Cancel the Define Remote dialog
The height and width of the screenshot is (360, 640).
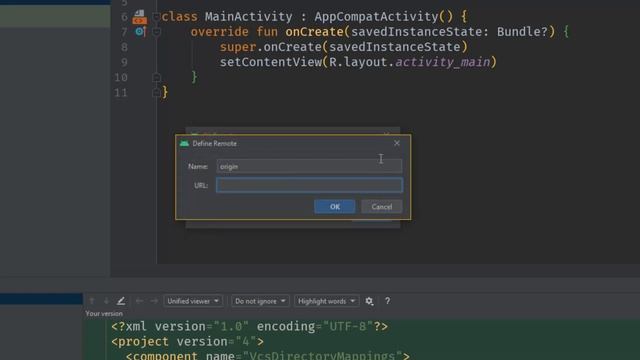tap(382, 207)
